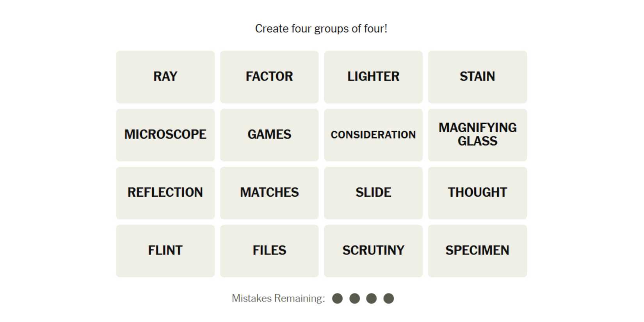Select the SPECIMEN tile
The image size is (644, 322).
[477, 251]
